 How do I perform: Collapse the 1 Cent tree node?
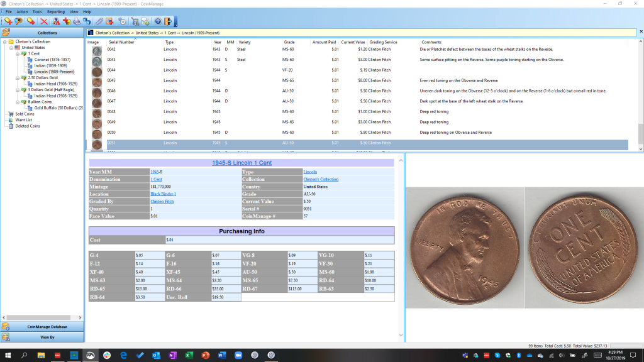click(x=18, y=54)
